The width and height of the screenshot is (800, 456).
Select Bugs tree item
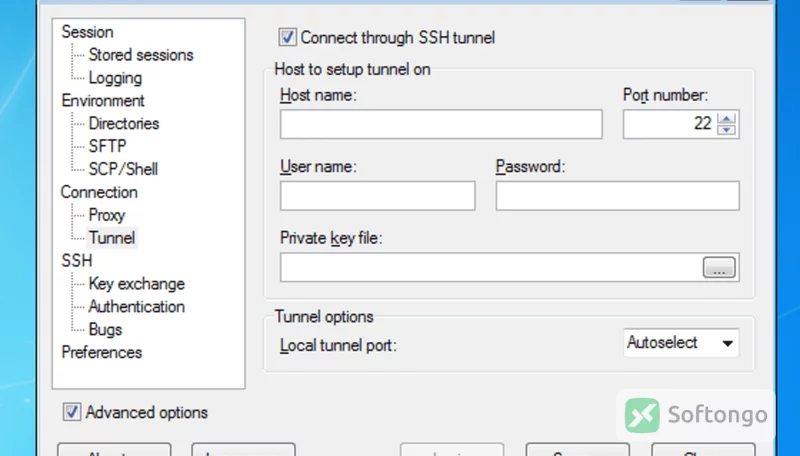(x=105, y=330)
